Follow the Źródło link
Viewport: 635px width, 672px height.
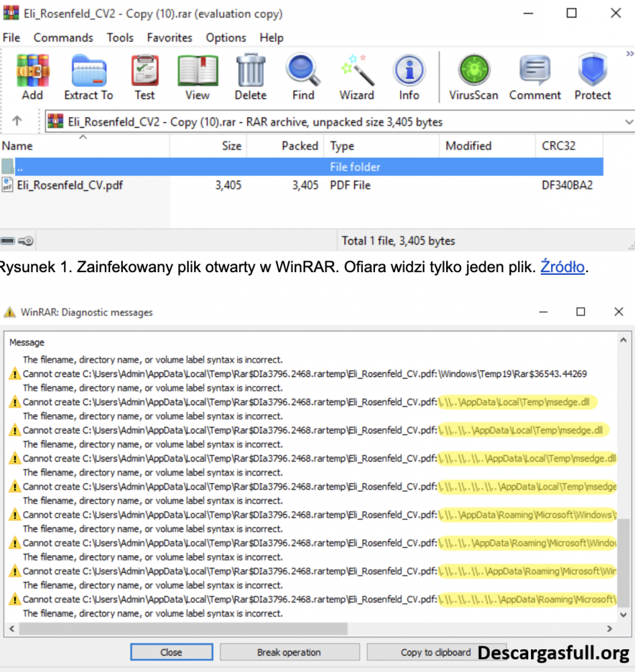[x=562, y=267]
